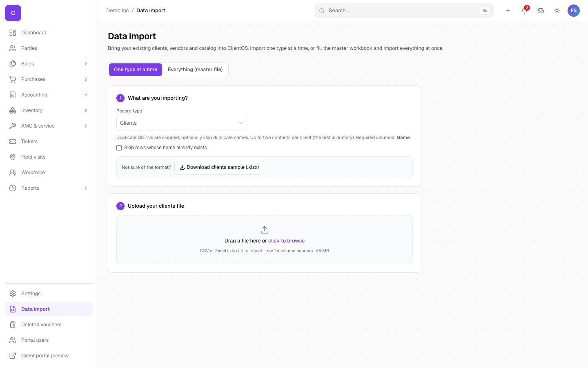The image size is (588, 368).
Task: Click the Inventory boxes icon
Action: pyautogui.click(x=13, y=110)
